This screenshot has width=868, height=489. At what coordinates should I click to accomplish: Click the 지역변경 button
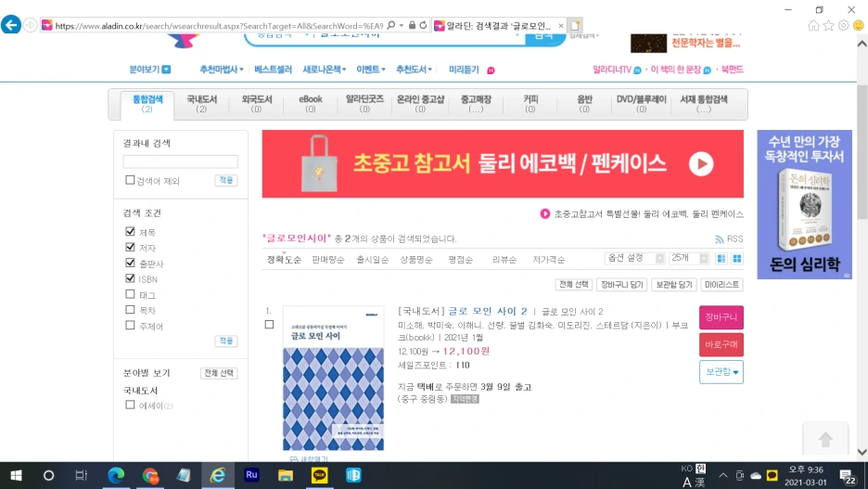[x=465, y=399]
